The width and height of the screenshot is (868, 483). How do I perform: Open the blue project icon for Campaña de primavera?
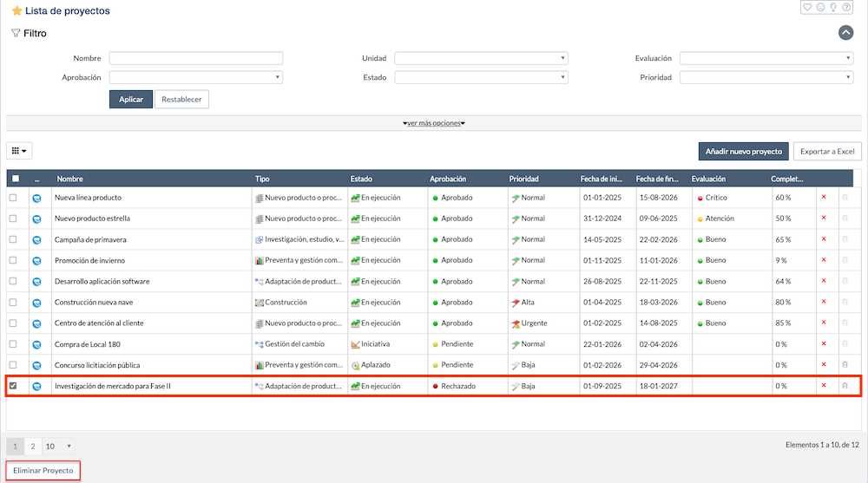point(37,239)
